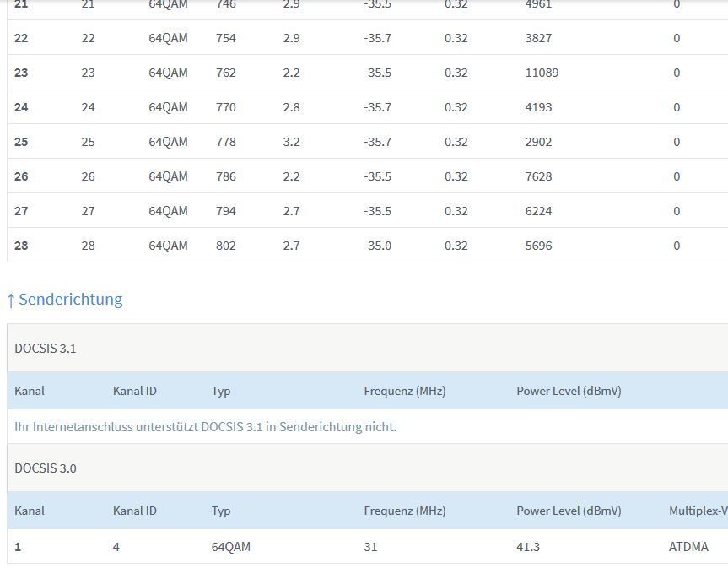Click power level 3.2 in row 25
The width and height of the screenshot is (728, 579).
click(x=291, y=142)
